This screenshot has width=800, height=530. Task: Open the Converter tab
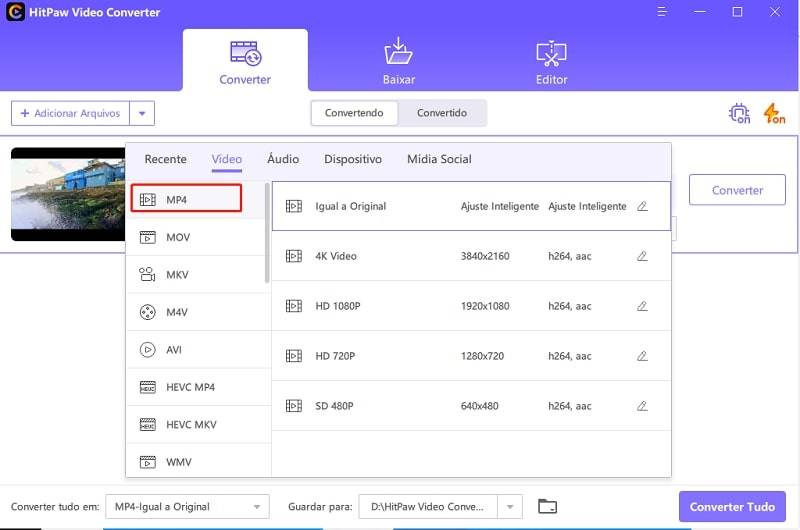(x=245, y=61)
